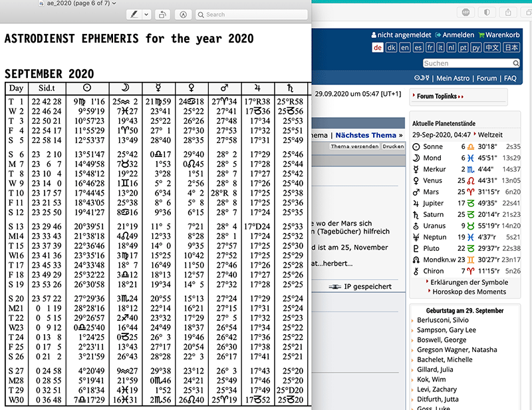The image size is (532, 410).
Task: Open Levi, Zachary birthday entry
Action: (x=437, y=389)
